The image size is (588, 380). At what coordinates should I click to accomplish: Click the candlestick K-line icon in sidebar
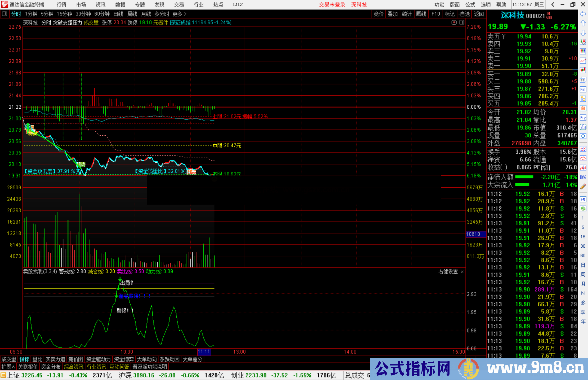point(583,70)
